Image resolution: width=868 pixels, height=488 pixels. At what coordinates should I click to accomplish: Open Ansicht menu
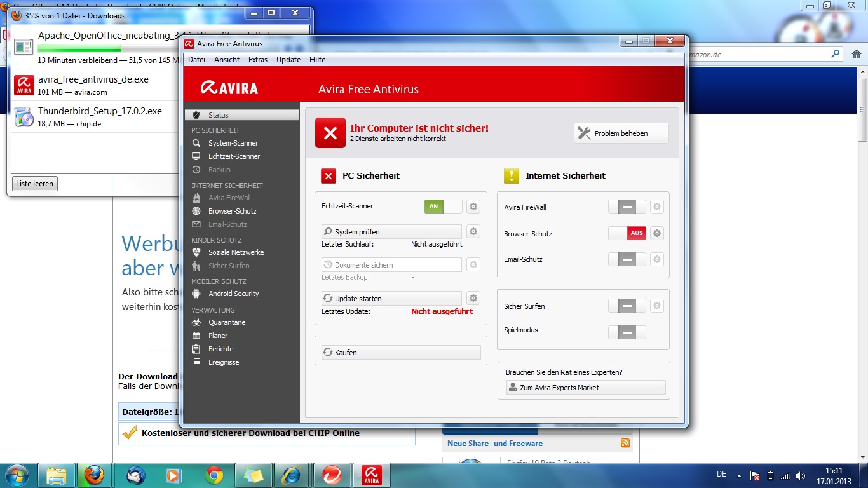pyautogui.click(x=227, y=60)
